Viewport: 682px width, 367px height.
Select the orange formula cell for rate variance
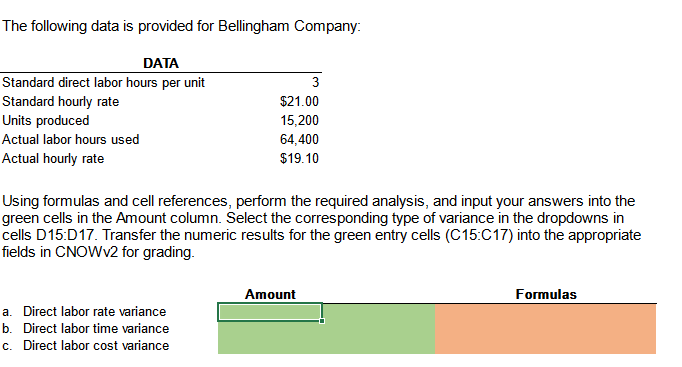click(x=545, y=312)
